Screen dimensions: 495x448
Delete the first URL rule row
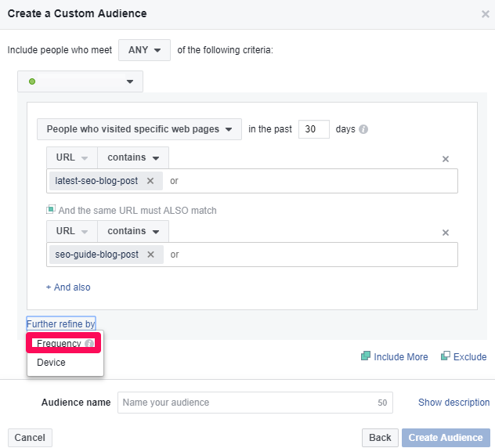[446, 159]
